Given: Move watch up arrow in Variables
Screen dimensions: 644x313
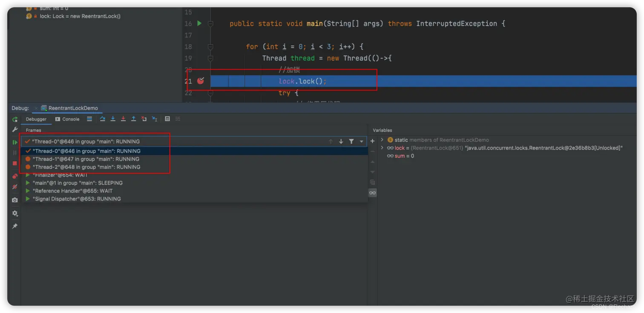Looking at the screenshot, I should [x=372, y=162].
